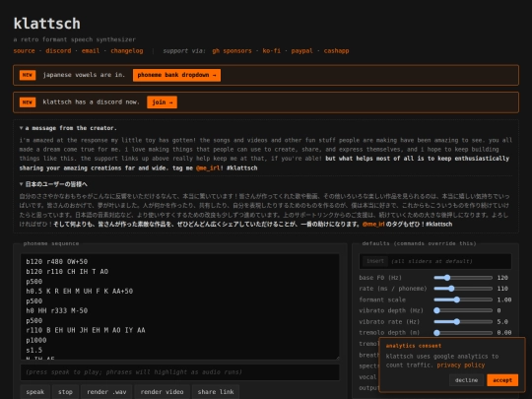Click the stop button
The image size is (532, 399).
(65, 392)
